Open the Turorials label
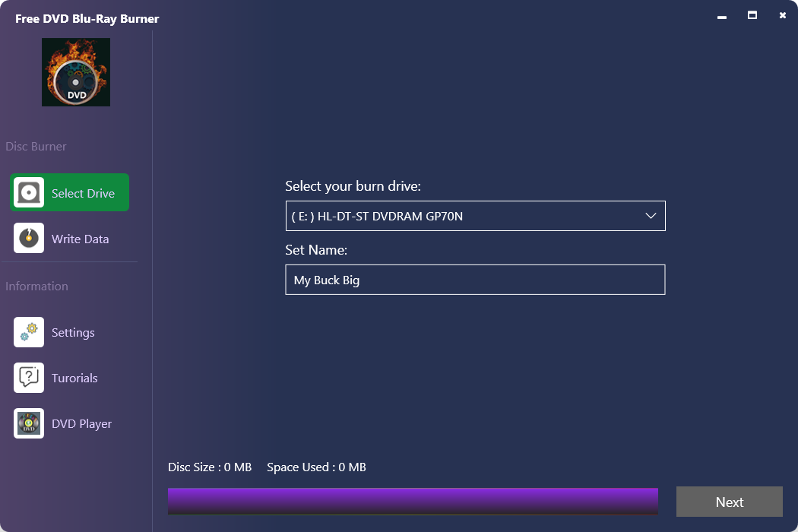The width and height of the screenshot is (798, 532). click(74, 378)
